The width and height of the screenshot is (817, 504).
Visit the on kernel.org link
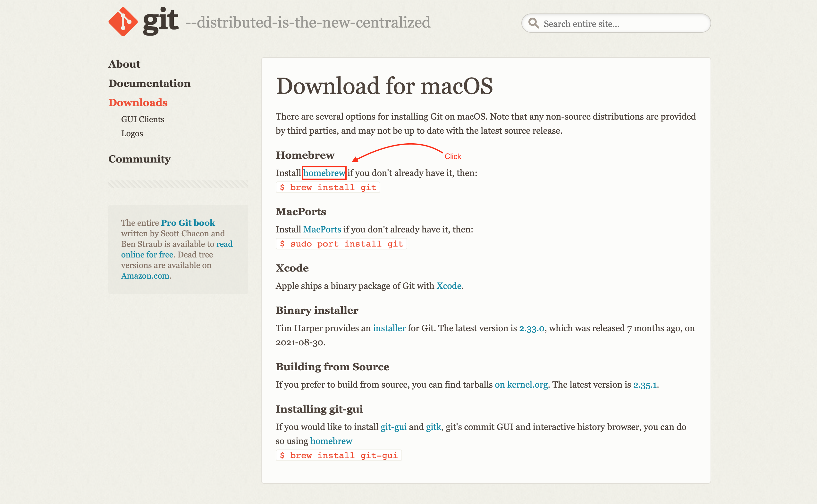521,385
